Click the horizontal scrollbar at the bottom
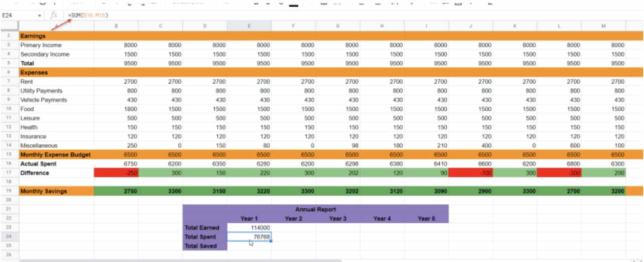The width and height of the screenshot is (644, 262). point(180,260)
